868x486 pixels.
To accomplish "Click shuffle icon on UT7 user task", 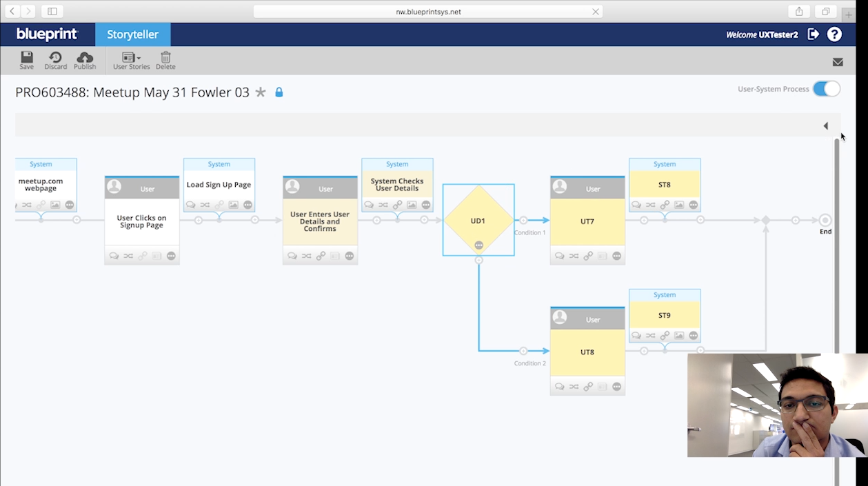I will pos(574,256).
